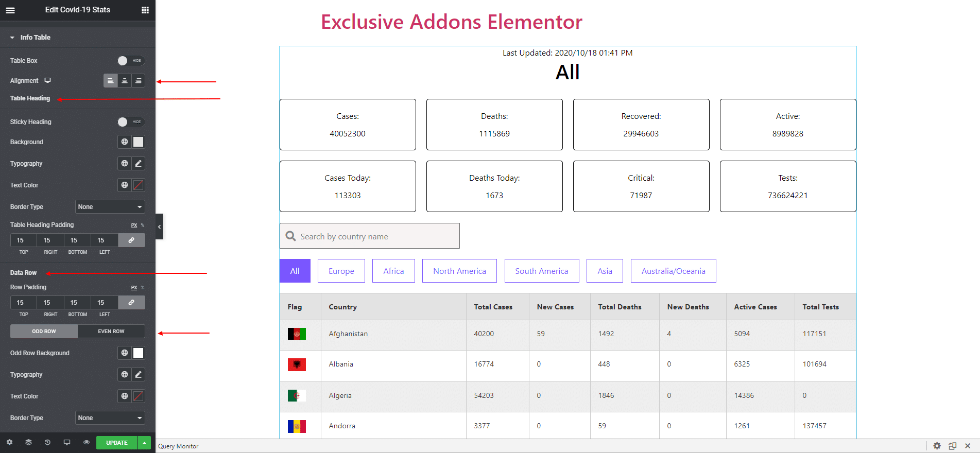Open Elementor settings gear in footer
The width and height of the screenshot is (980, 453).
click(x=9, y=442)
